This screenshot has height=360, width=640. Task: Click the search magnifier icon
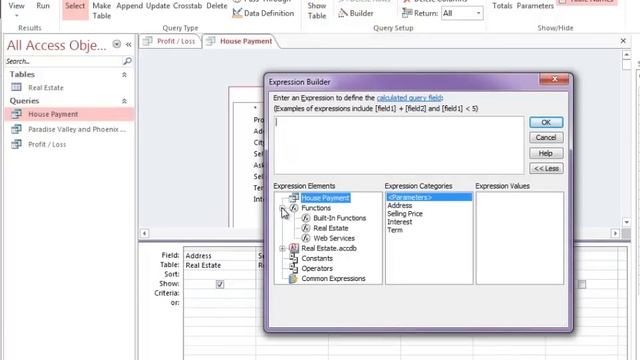tap(127, 61)
